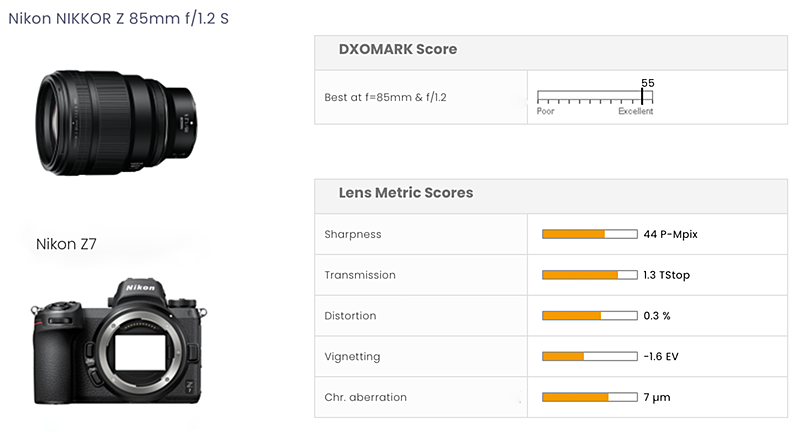Click the DXOMARK Score header
This screenshot has height=435, width=800.
tap(398, 49)
